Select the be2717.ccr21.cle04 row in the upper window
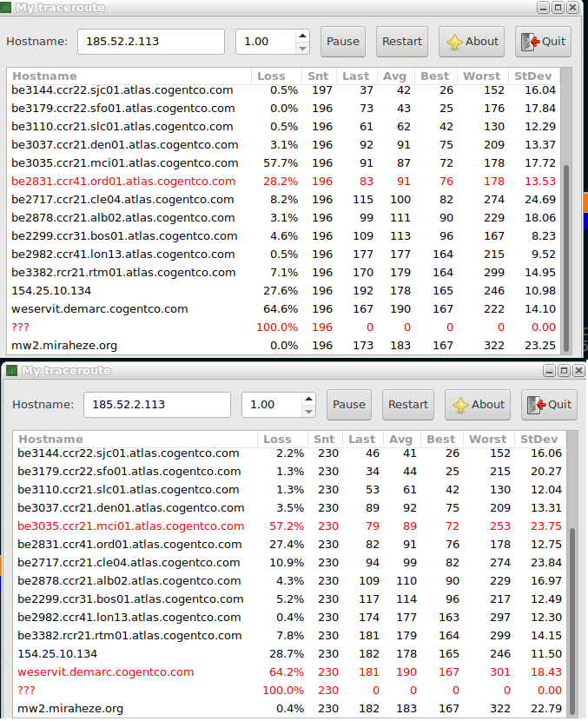588x721 pixels. click(284, 200)
